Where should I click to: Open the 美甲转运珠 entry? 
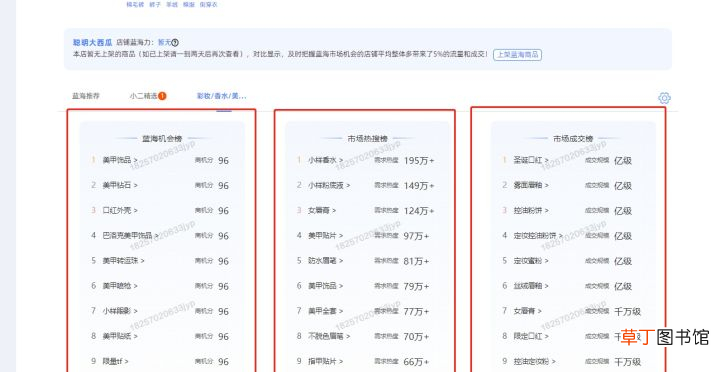tap(124, 260)
